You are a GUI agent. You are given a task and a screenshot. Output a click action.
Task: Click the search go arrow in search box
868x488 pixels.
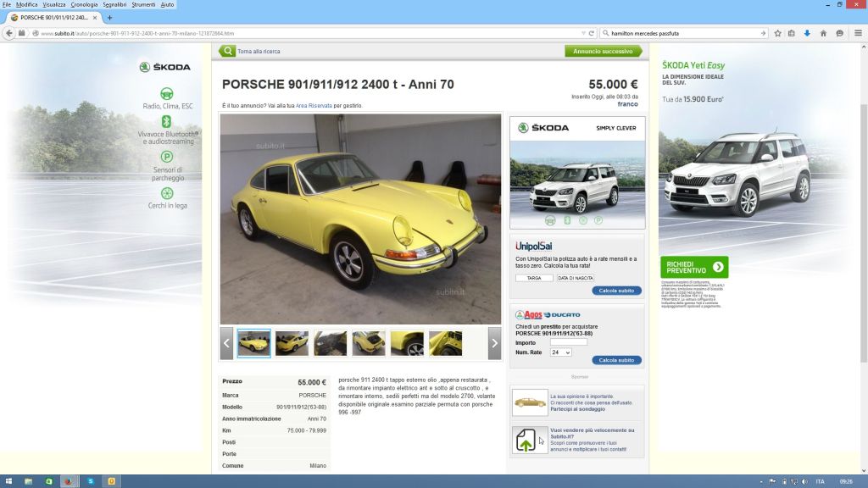(x=763, y=33)
